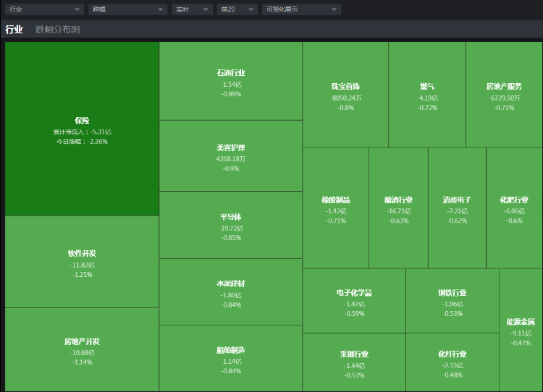
Task: Switch to the 行业 tab
Action: pyautogui.click(x=14, y=30)
